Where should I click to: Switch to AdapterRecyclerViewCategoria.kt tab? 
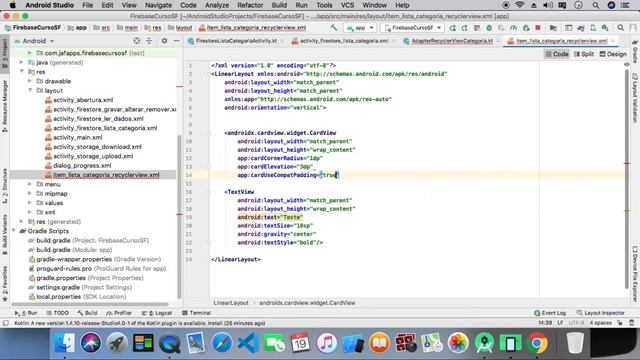click(x=452, y=41)
